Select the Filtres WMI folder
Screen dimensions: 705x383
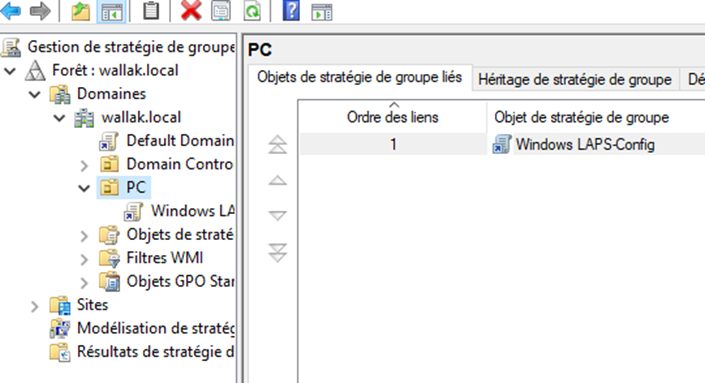(165, 258)
